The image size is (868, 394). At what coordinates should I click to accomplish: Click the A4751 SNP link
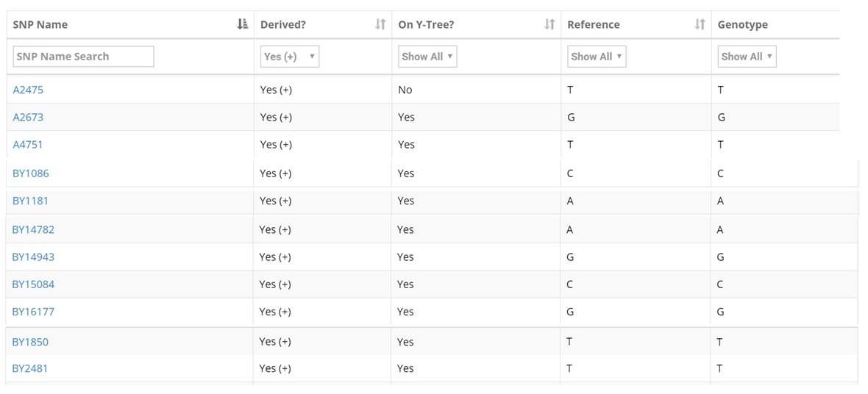[x=29, y=145]
